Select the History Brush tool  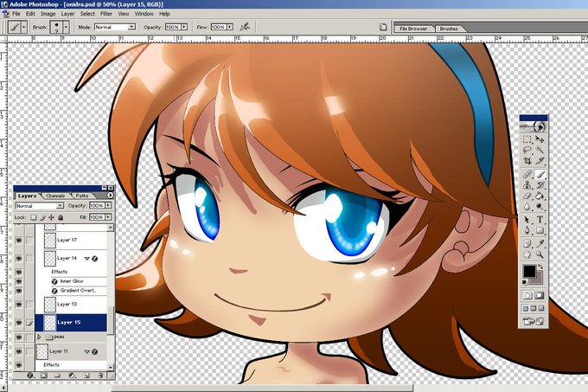[540, 185]
